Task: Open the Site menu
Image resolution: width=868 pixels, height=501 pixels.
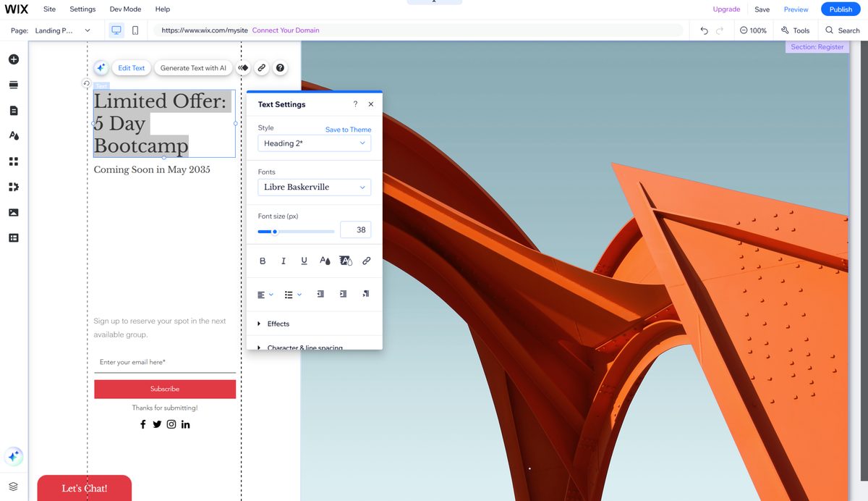Action: 49,9
